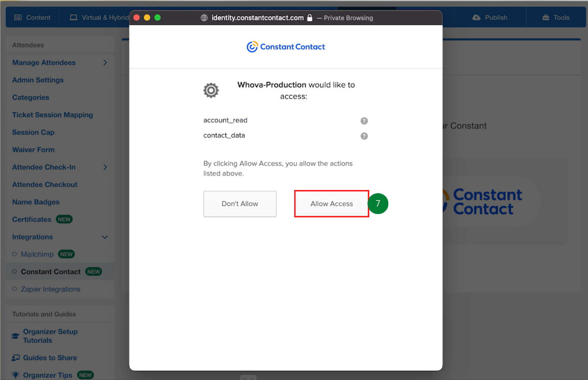588x380 pixels.
Task: Click the NEW badge beside Certificates
Action: 64,219
